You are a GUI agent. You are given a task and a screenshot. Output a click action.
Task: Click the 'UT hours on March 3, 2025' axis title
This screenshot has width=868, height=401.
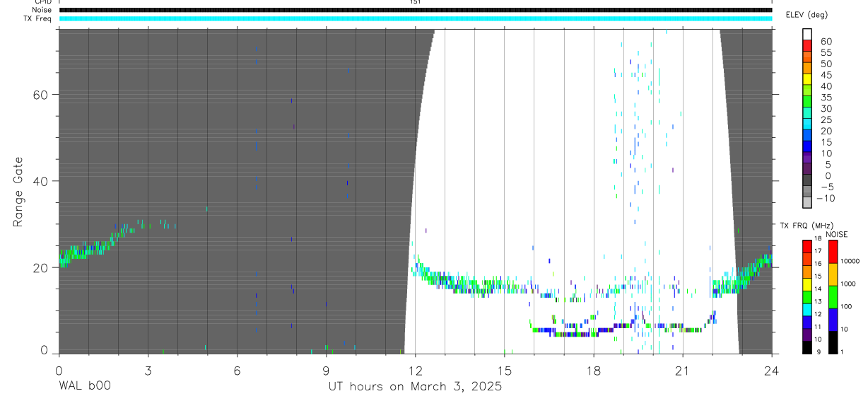415,387
